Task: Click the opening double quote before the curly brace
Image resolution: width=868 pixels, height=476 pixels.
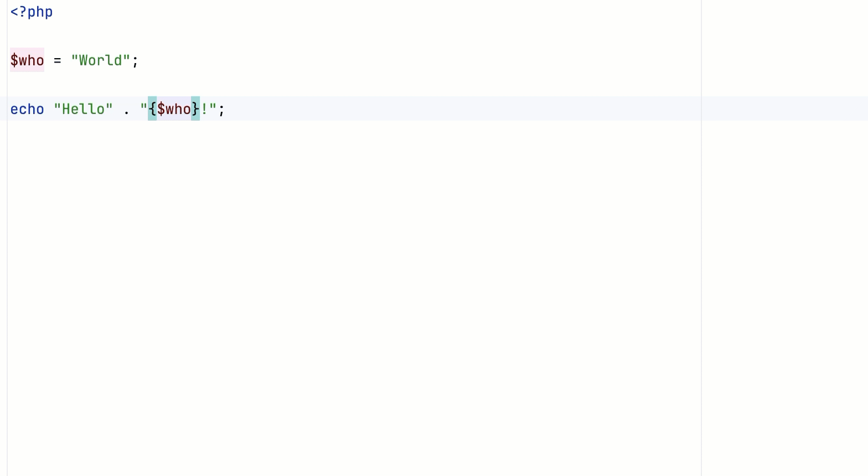Action: tap(144, 105)
